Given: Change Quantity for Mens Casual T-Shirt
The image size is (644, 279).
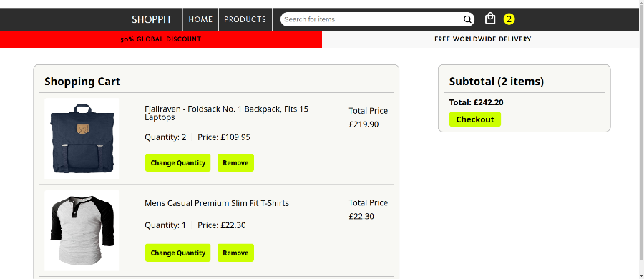Looking at the screenshot, I should [178, 253].
